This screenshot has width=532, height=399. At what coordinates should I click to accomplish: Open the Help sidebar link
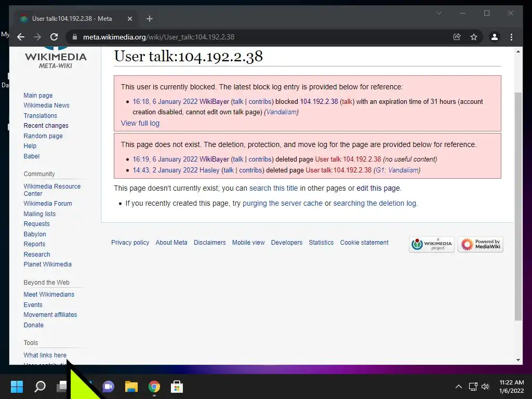click(x=30, y=146)
